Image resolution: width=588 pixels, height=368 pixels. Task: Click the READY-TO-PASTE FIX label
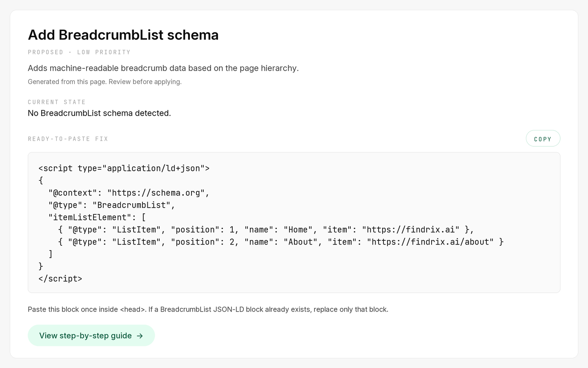(x=68, y=139)
